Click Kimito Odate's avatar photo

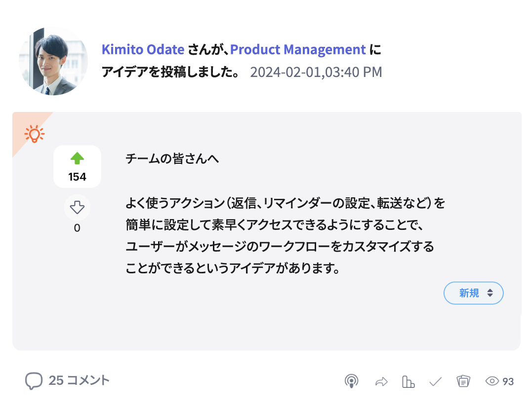pos(53,60)
